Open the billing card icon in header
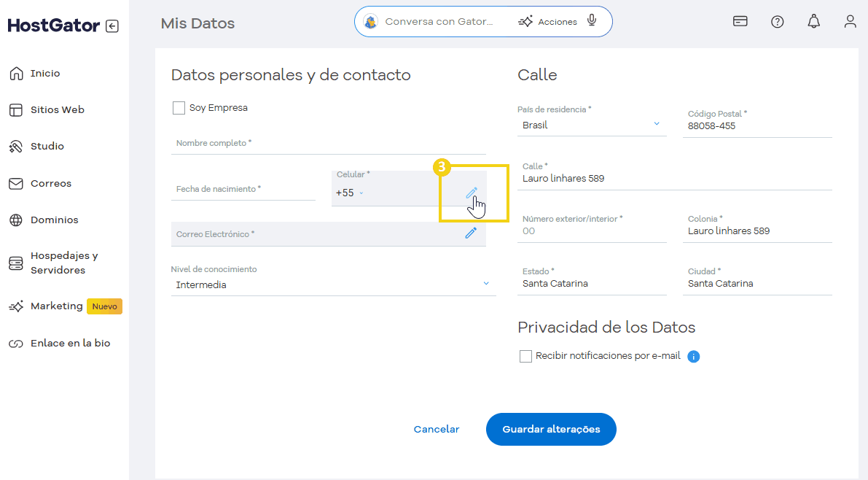Image resolution: width=868 pixels, height=480 pixels. click(x=740, y=21)
